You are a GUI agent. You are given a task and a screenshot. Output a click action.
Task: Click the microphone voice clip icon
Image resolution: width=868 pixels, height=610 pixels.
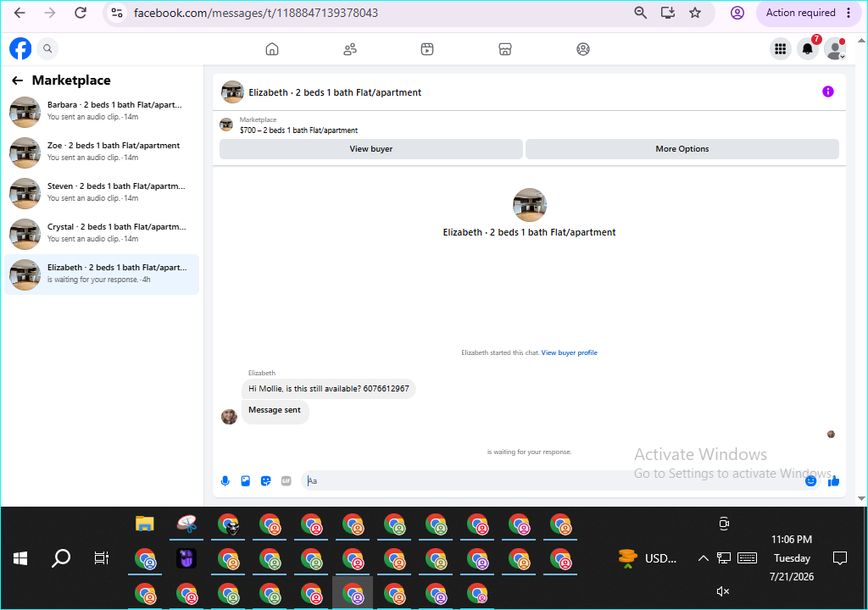[x=225, y=481]
